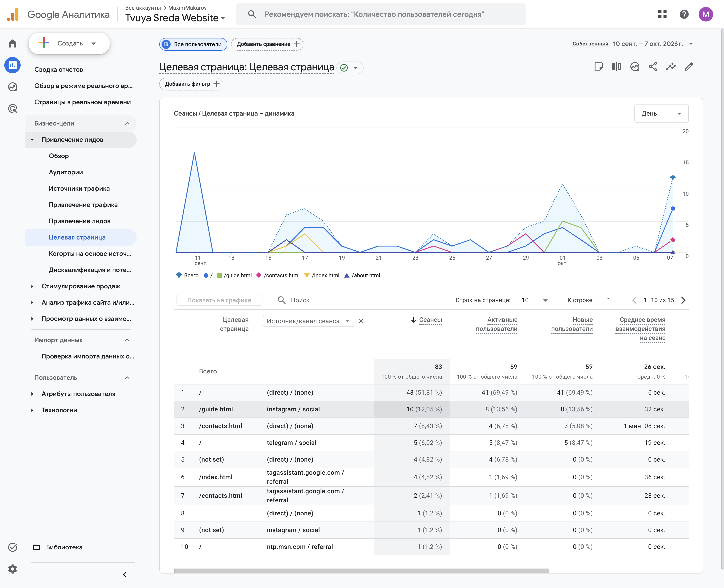Click the top search bar

381,14
